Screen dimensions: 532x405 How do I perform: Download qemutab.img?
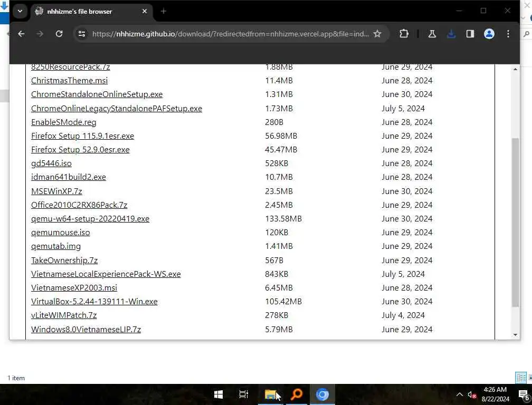55,246
